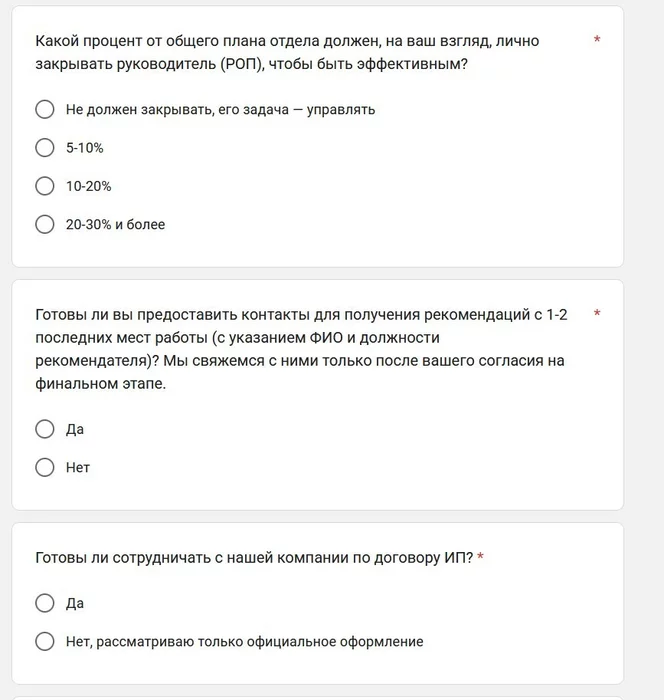Viewport: 664px width, 700px height.
Task: Choose 'Нет' for providing recommendation contacts
Action: 45,467
